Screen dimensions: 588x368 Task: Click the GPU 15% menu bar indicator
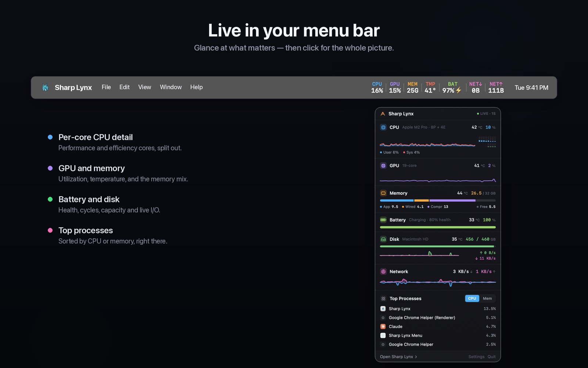[x=395, y=88]
